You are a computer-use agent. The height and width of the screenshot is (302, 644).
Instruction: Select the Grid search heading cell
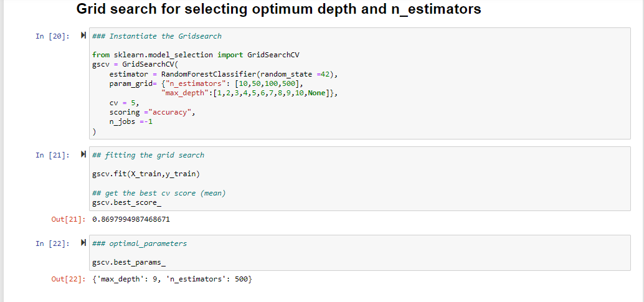(278, 9)
